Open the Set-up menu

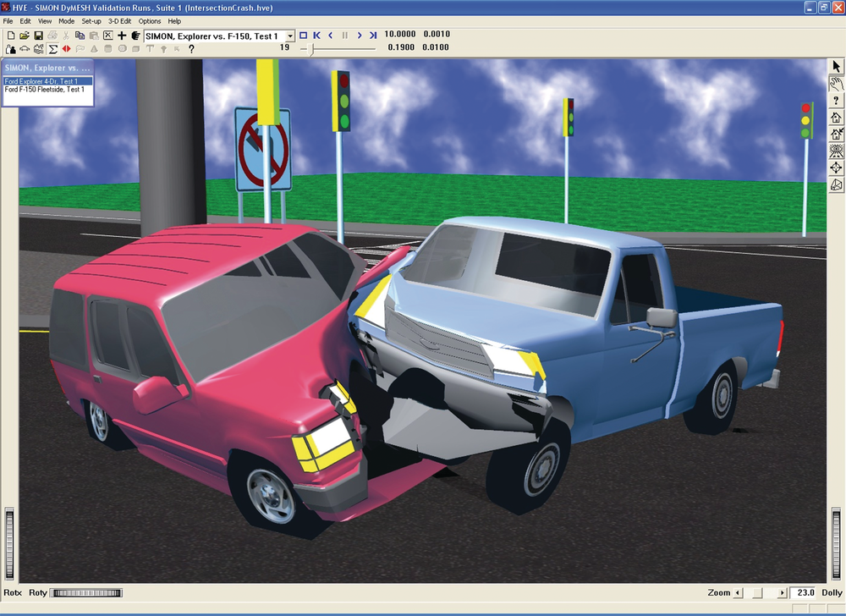pos(91,20)
